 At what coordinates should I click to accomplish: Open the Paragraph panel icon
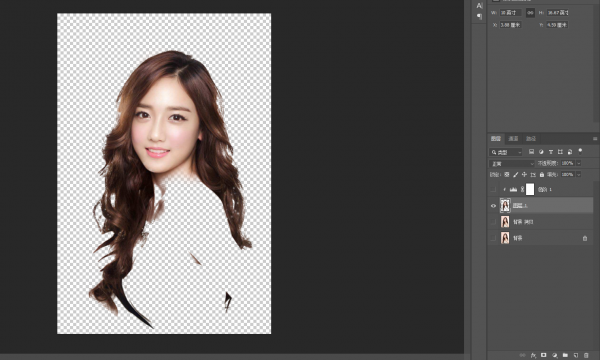pos(479,16)
